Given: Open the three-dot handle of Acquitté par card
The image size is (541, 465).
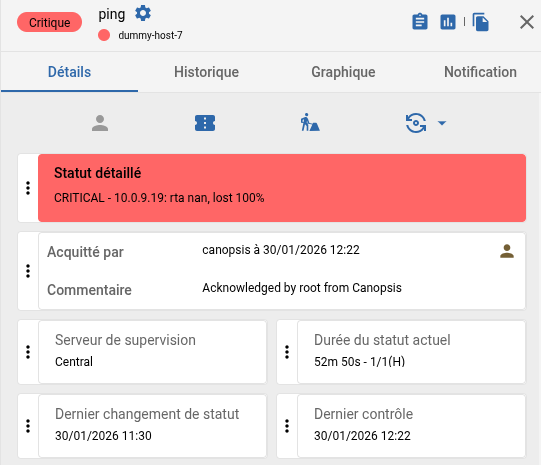Looking at the screenshot, I should (x=28, y=271).
